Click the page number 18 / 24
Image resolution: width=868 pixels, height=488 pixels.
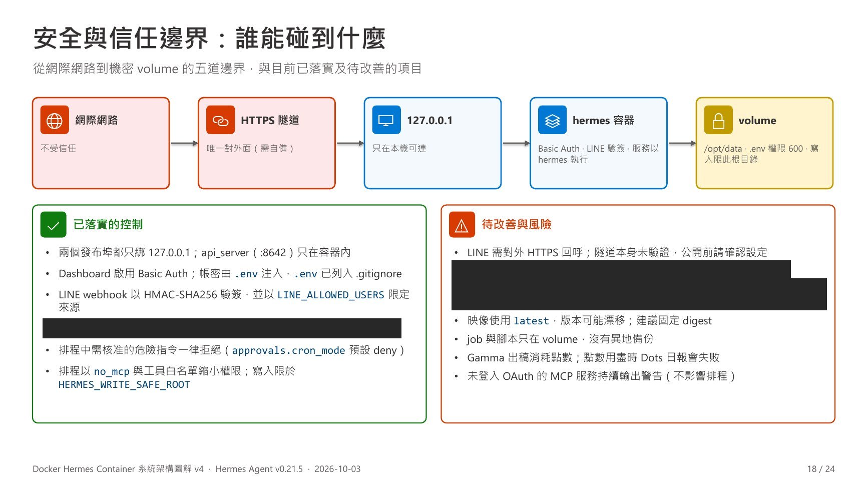coord(821,469)
